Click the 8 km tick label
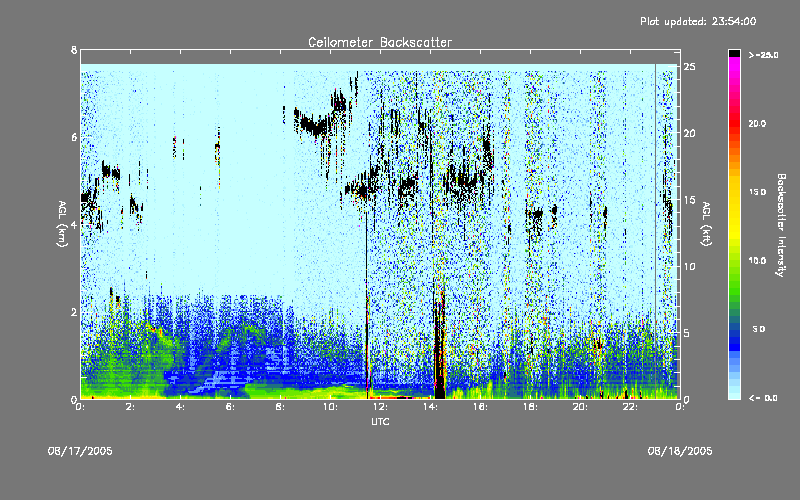 coord(74,50)
